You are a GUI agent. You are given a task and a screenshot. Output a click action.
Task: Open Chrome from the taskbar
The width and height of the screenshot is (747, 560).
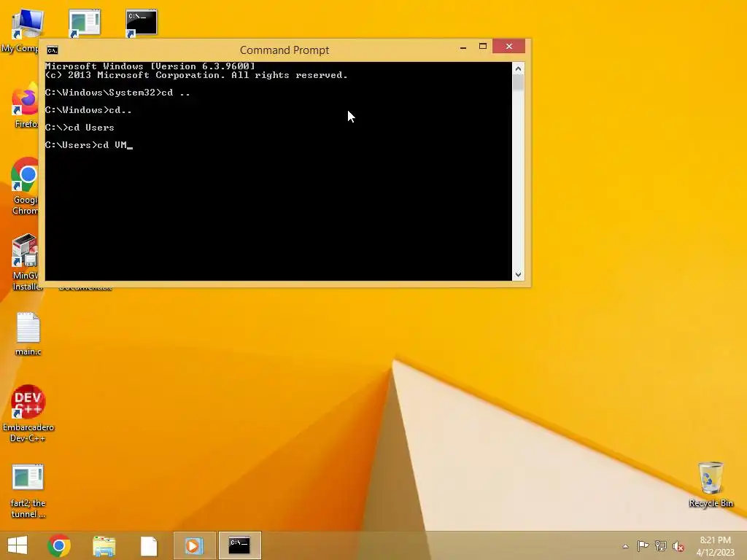coord(59,545)
